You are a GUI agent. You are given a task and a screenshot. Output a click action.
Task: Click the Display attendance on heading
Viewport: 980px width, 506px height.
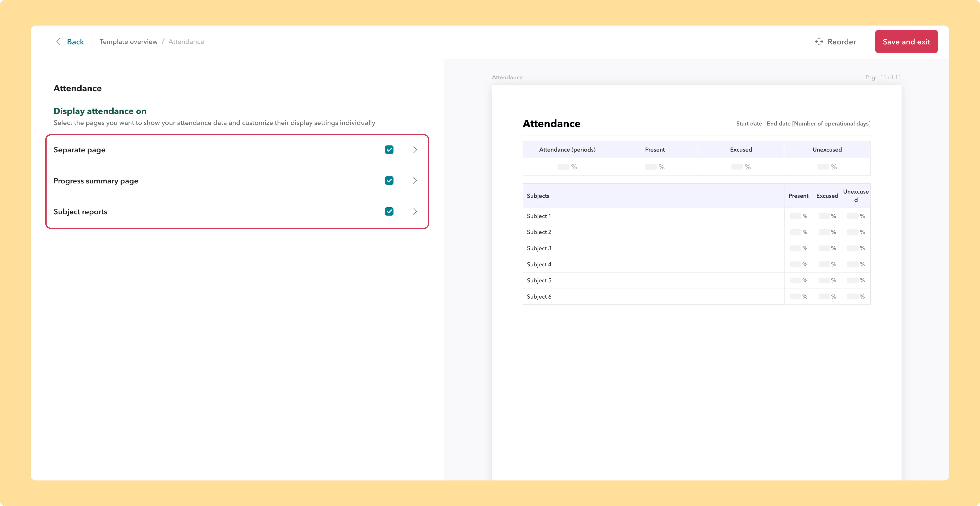click(100, 111)
